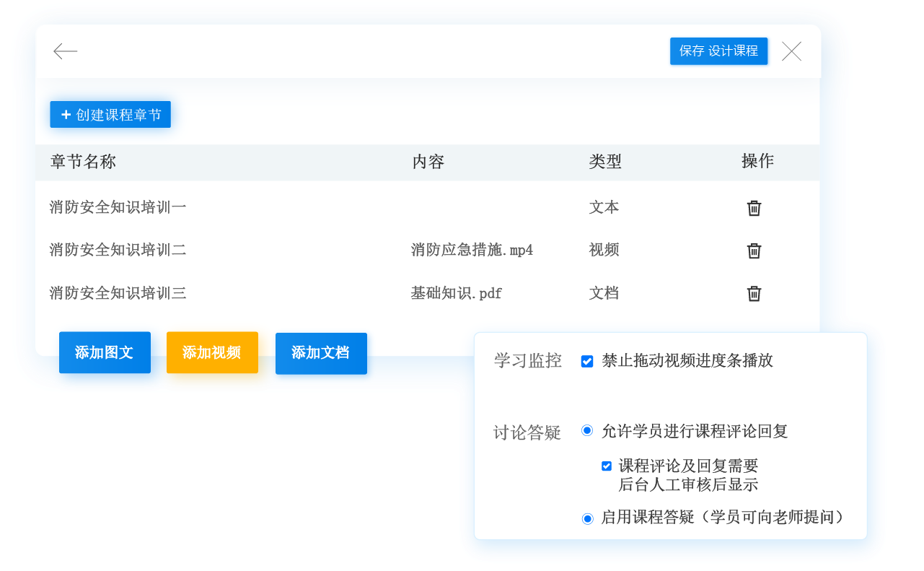Screen dimensions: 924x571
Task: Open the 基础知识.pdf document
Action: [x=456, y=293]
